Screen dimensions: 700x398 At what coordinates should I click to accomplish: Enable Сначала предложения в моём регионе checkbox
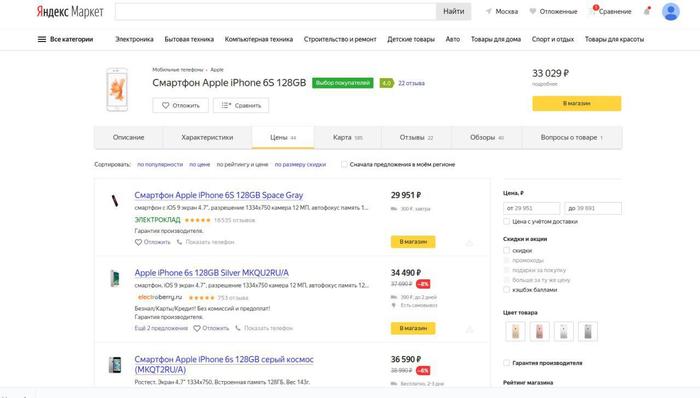click(x=344, y=164)
